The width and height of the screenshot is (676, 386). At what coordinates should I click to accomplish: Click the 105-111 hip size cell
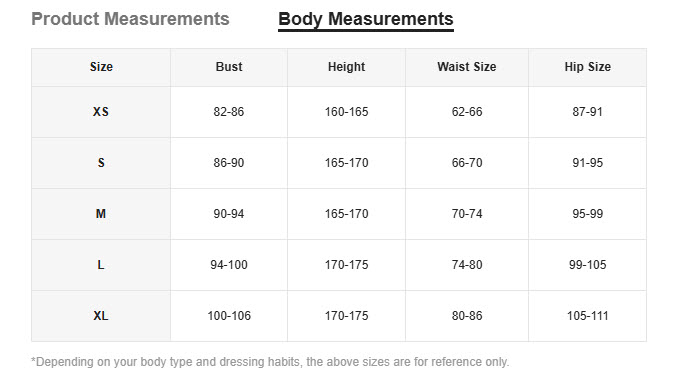coord(588,316)
